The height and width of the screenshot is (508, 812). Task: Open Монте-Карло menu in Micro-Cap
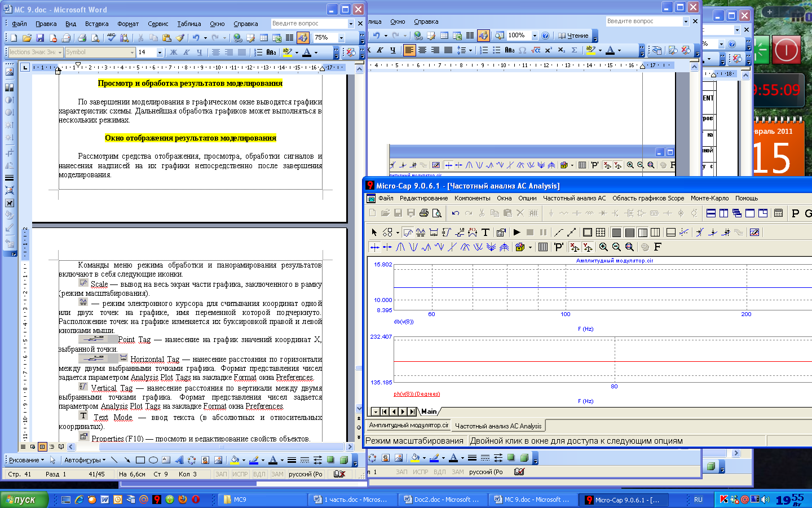coord(709,198)
